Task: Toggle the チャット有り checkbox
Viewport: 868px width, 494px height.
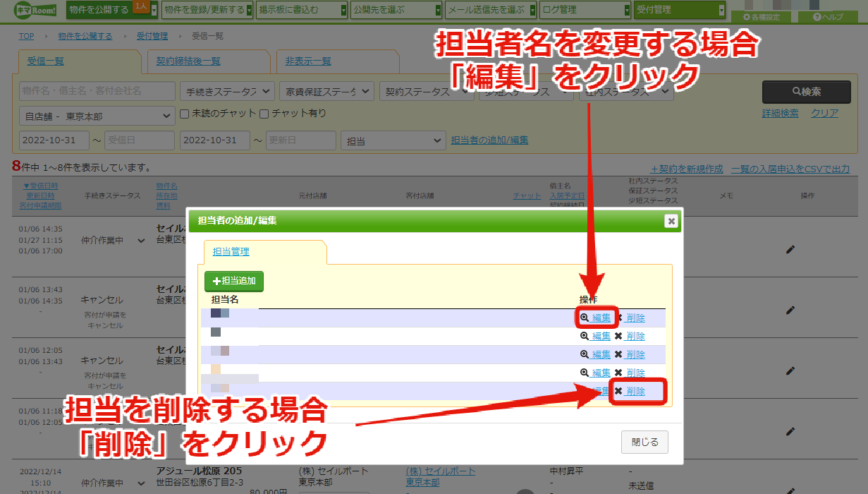Action: (x=264, y=113)
